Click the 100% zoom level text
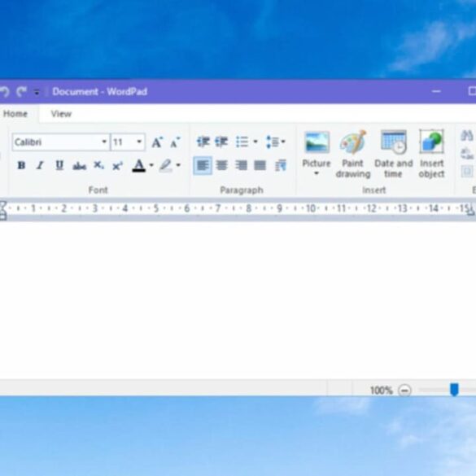This screenshot has width=476, height=476. [x=382, y=390]
